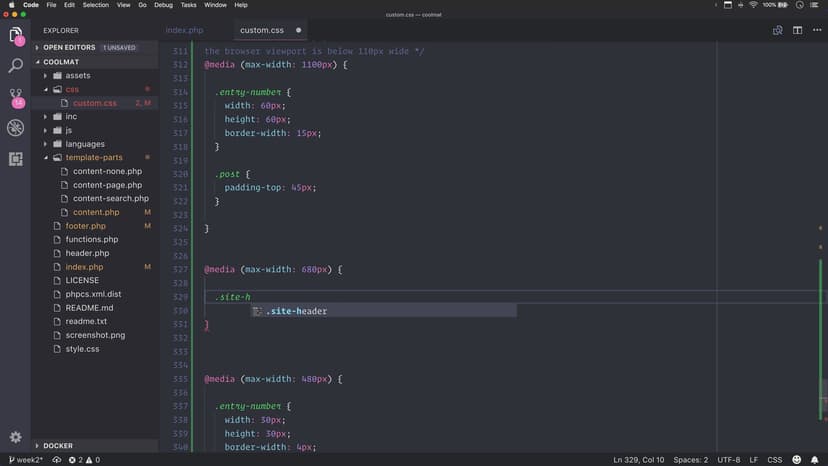Click the feedback smiley in status bar

pyautogui.click(x=798, y=459)
